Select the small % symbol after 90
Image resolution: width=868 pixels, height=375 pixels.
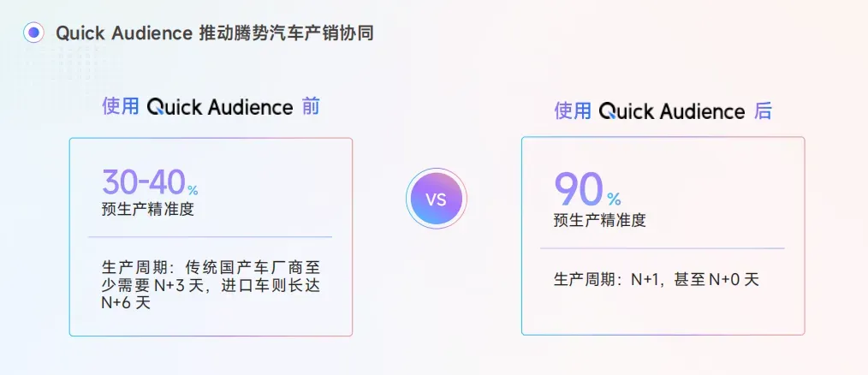614,199
